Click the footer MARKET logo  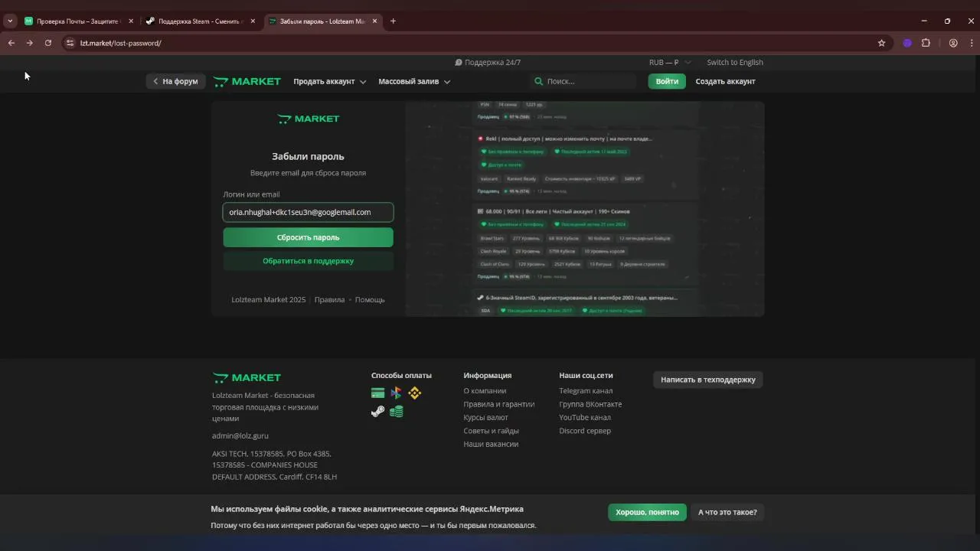click(x=247, y=377)
